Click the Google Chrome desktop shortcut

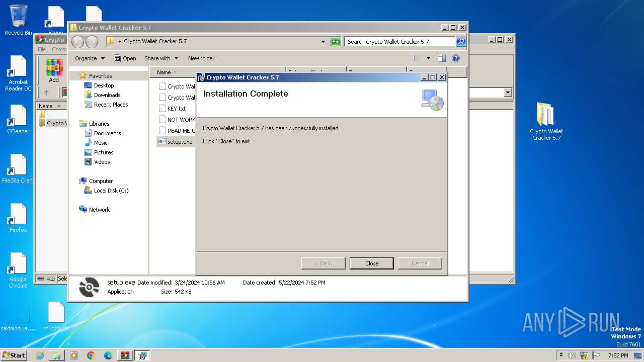18,270
